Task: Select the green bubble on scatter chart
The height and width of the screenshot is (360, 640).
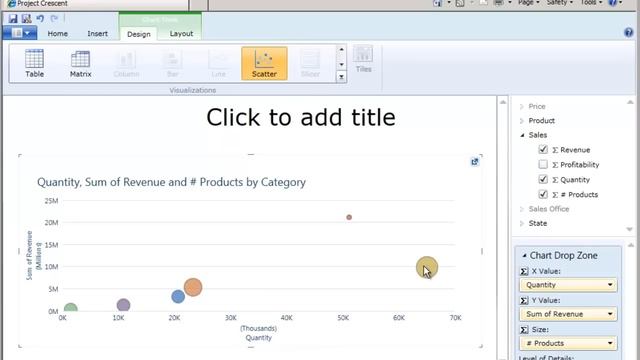Action: point(71,308)
